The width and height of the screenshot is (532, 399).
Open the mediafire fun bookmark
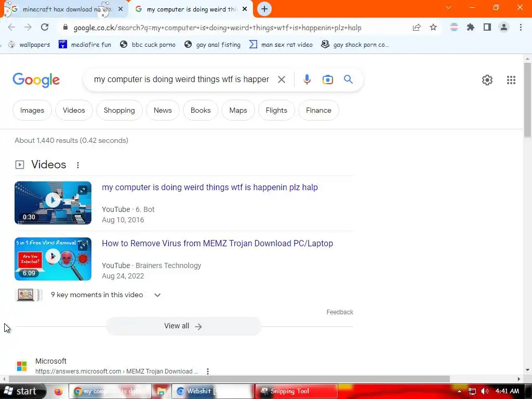pyautogui.click(x=85, y=45)
